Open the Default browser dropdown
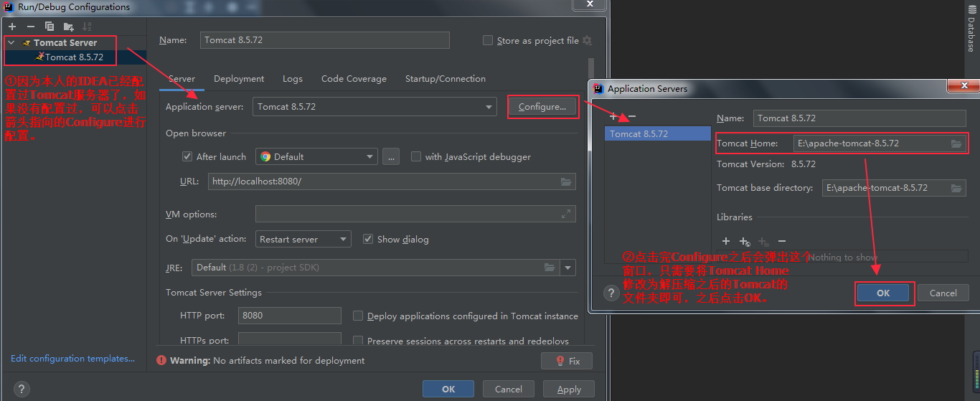The image size is (980, 401). tap(316, 156)
